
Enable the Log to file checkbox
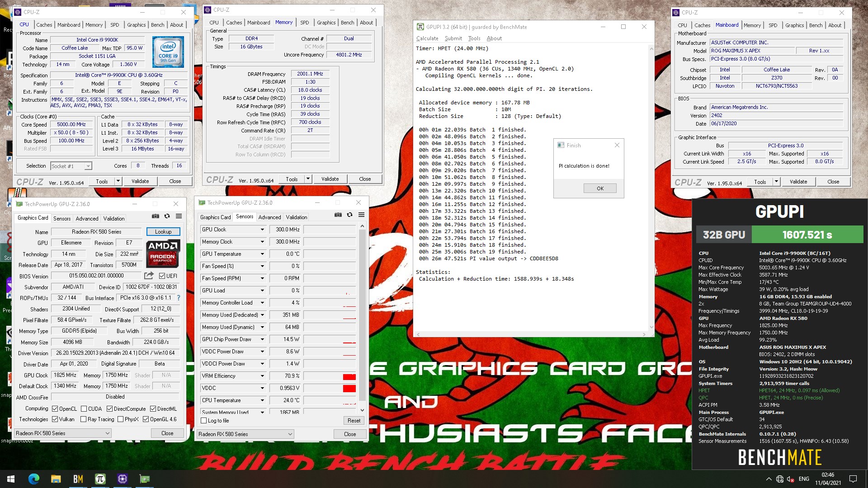coord(204,421)
